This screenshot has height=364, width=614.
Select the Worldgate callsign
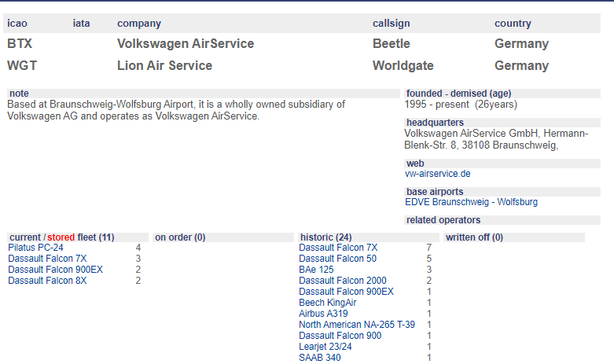pos(403,65)
